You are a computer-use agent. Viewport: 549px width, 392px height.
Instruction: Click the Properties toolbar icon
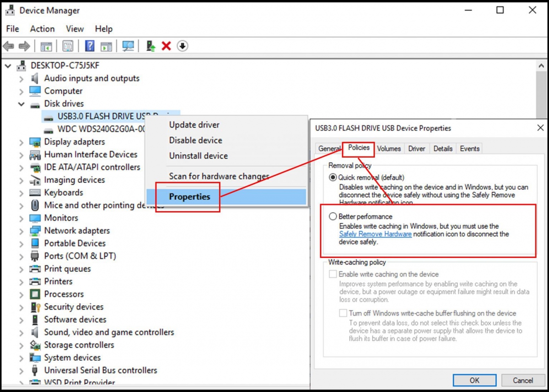(x=68, y=46)
